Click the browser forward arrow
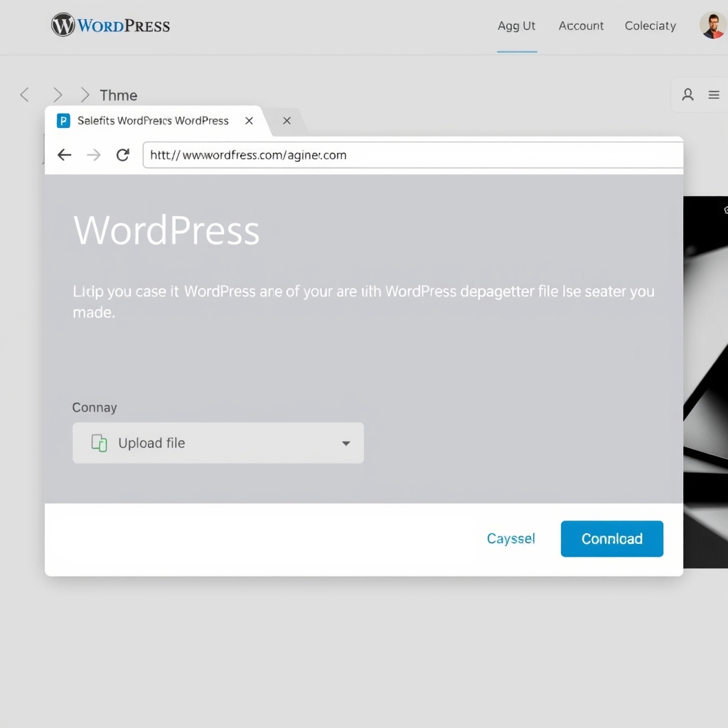The width and height of the screenshot is (728, 728). (94, 155)
